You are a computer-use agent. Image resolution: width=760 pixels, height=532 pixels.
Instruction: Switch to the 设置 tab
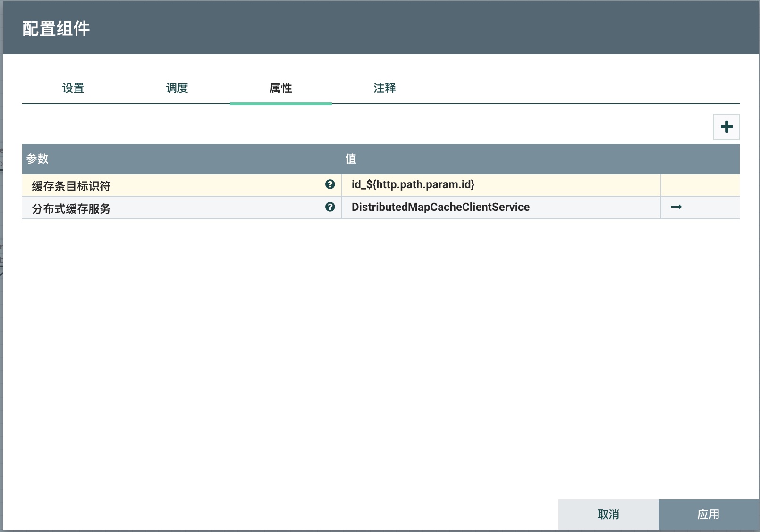coord(73,88)
